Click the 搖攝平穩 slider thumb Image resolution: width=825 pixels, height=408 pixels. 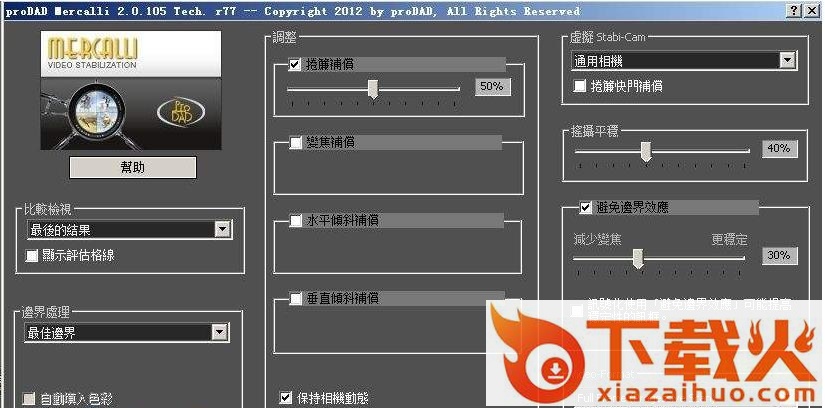point(646,150)
